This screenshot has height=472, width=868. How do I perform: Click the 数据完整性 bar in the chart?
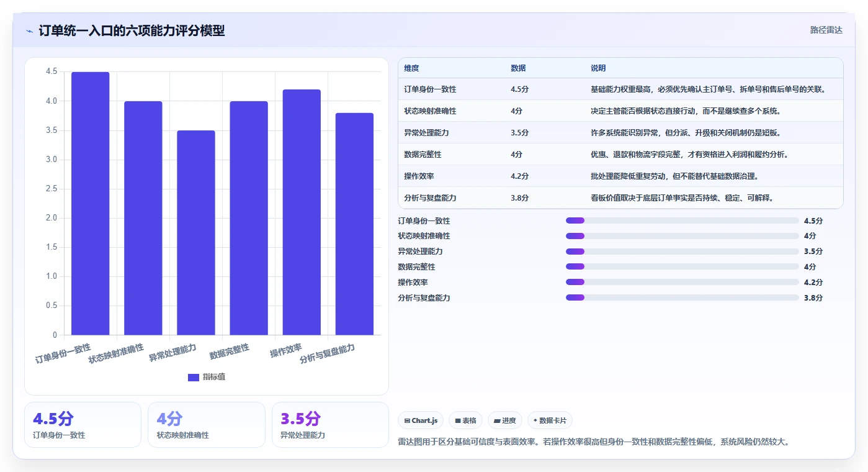pyautogui.click(x=249, y=218)
